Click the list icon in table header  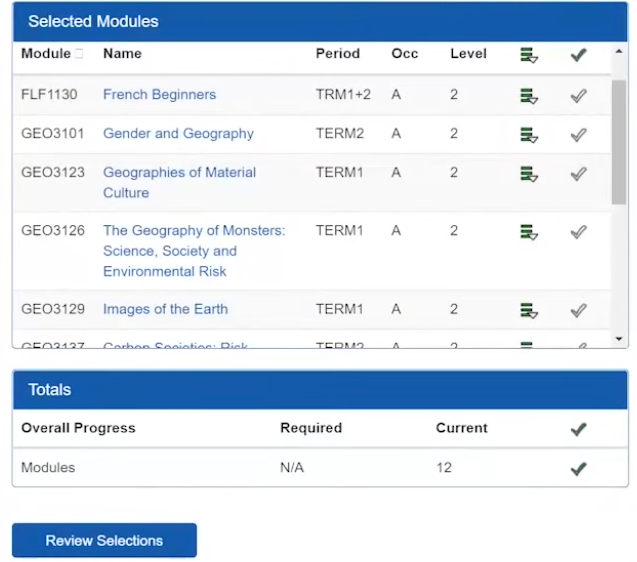coord(529,55)
